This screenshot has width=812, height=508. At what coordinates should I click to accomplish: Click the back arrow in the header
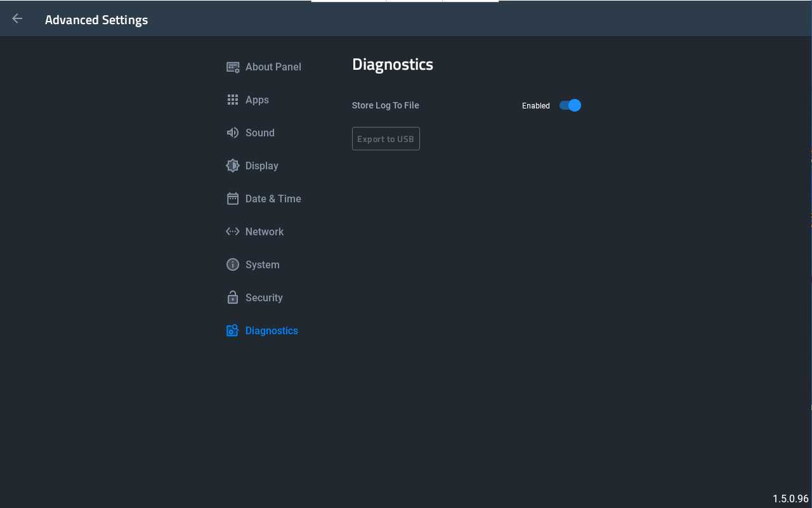pyautogui.click(x=17, y=18)
